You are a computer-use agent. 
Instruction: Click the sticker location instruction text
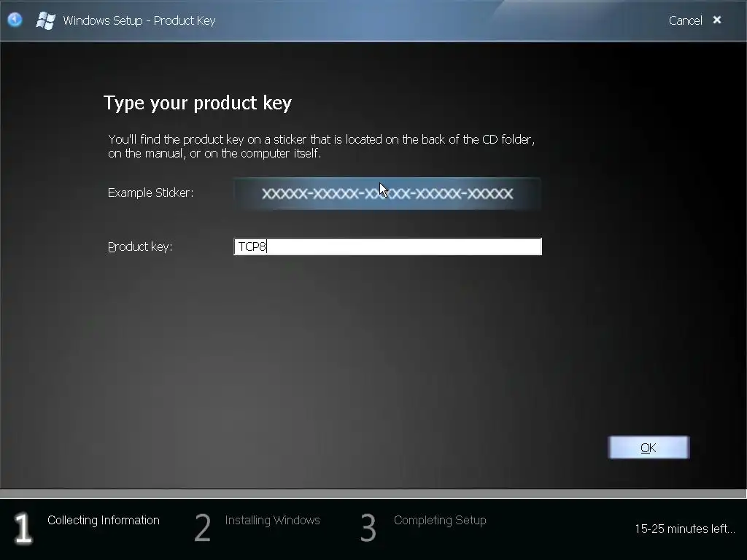coord(322,146)
